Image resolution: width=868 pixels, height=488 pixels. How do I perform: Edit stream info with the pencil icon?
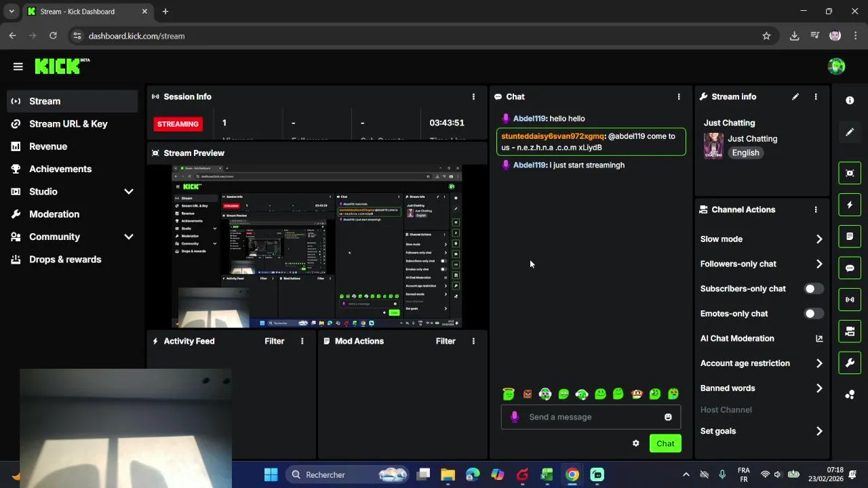(x=795, y=97)
